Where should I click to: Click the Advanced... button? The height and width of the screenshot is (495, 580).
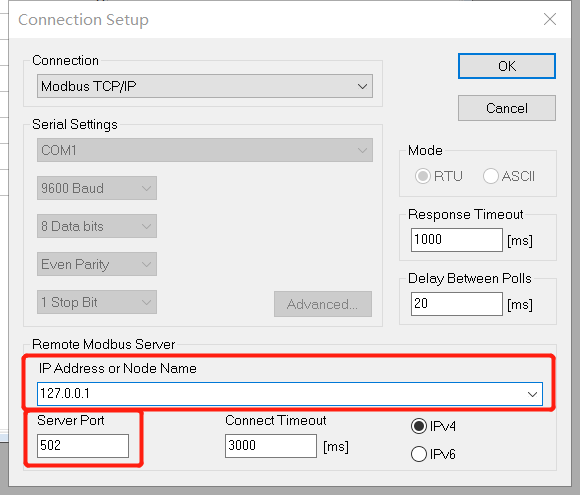pos(323,304)
